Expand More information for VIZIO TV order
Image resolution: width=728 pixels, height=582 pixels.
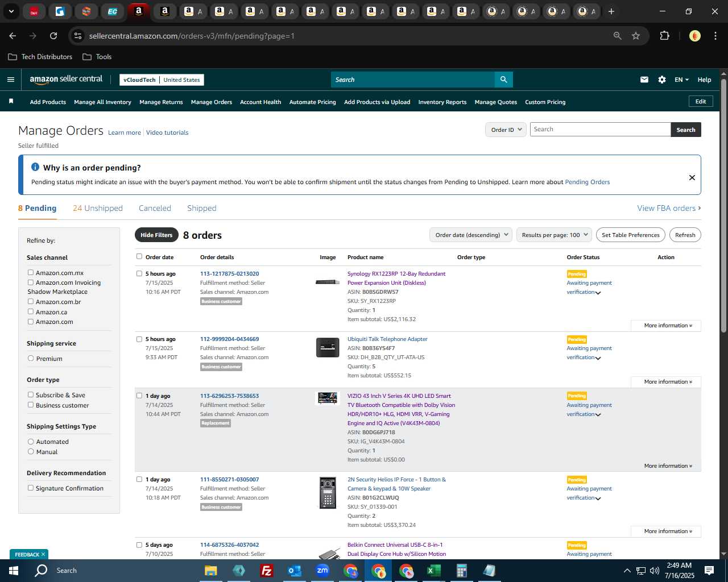668,466
